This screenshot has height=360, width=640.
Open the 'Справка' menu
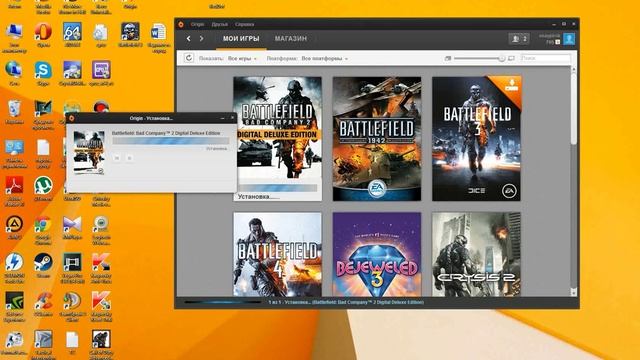click(244, 24)
